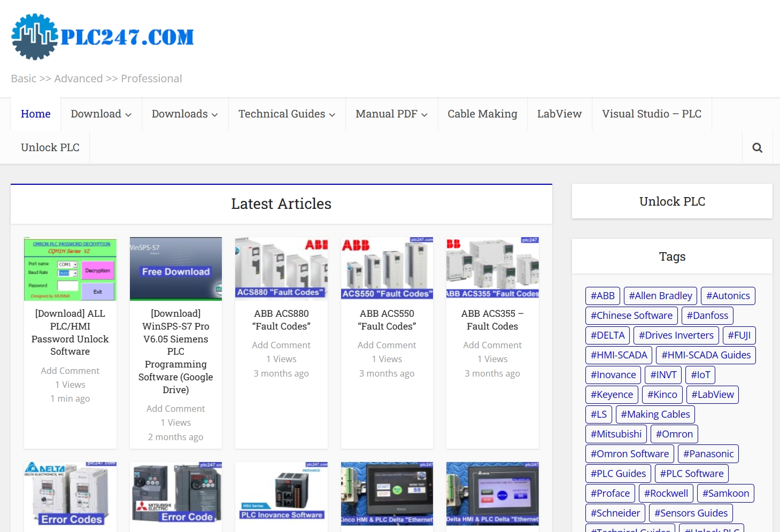Click Add Comment under Password Unlock Software
This screenshot has height=532, width=780.
click(x=70, y=371)
